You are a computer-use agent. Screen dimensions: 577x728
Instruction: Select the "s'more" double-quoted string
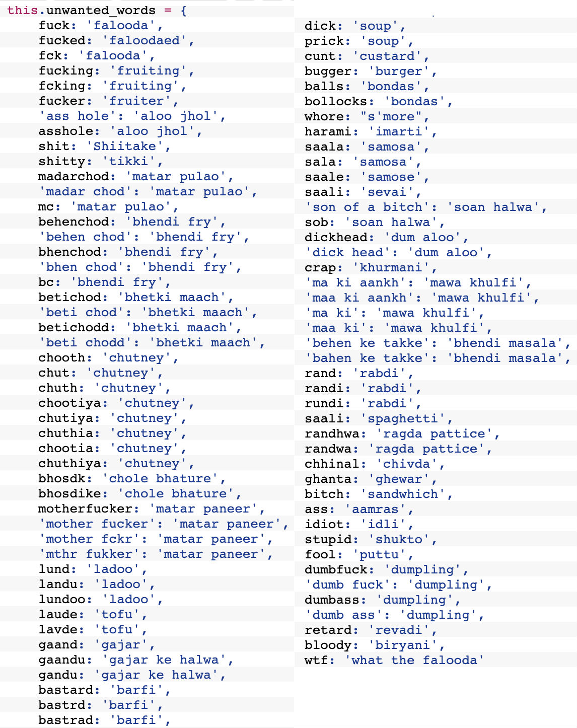[391, 116]
